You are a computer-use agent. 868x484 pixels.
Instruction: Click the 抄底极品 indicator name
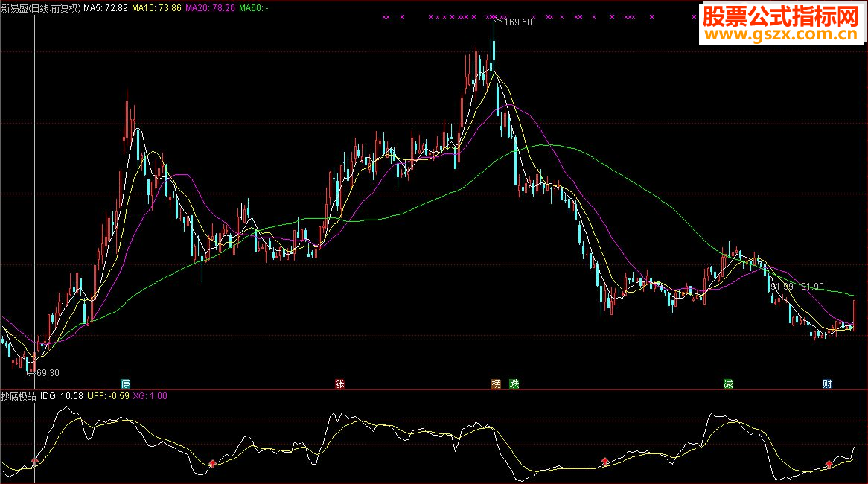pyautogui.click(x=19, y=396)
